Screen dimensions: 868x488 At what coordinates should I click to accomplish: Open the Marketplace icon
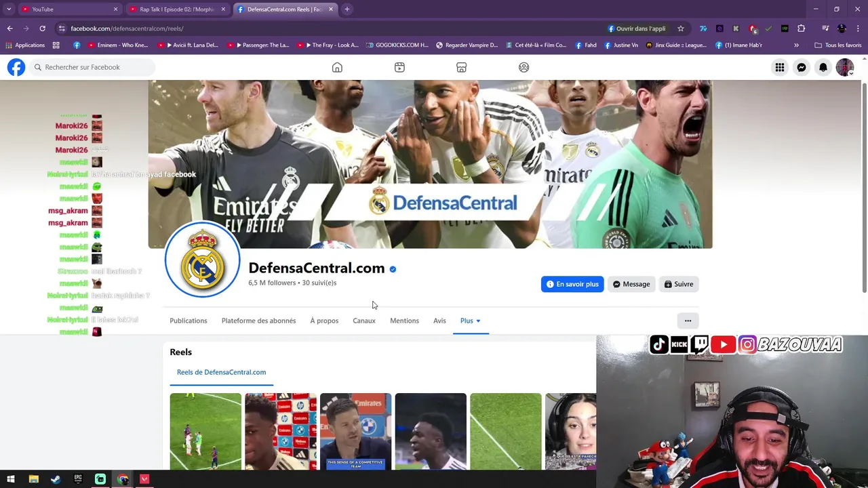tap(461, 67)
